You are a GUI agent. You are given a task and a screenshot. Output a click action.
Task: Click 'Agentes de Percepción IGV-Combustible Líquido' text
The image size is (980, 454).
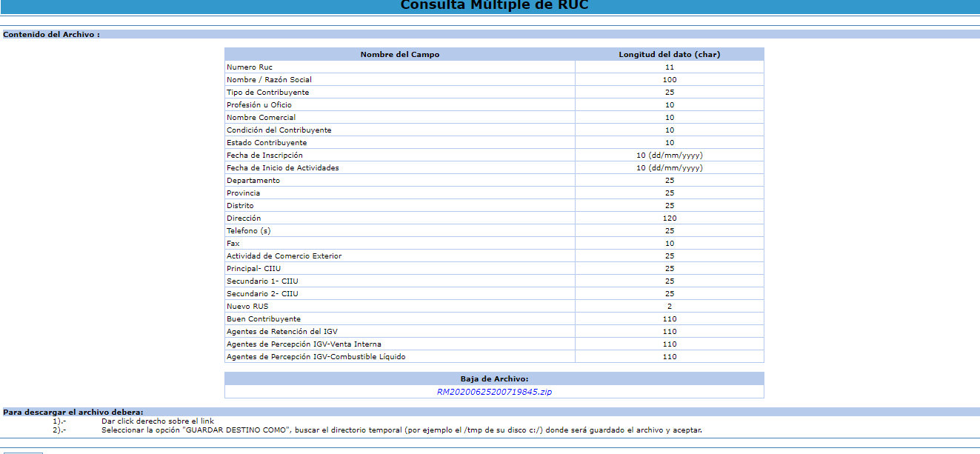316,357
